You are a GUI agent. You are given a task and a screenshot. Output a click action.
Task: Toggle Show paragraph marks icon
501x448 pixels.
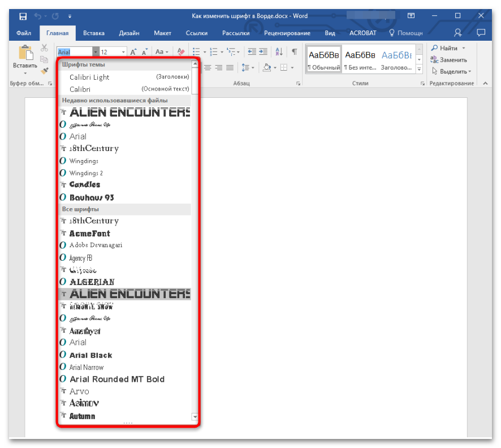[295, 52]
